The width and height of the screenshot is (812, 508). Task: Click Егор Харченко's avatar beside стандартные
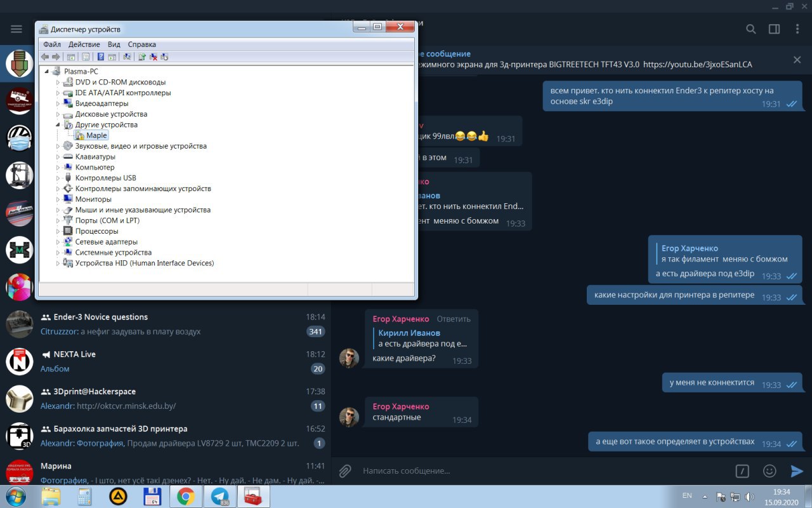pos(350,417)
